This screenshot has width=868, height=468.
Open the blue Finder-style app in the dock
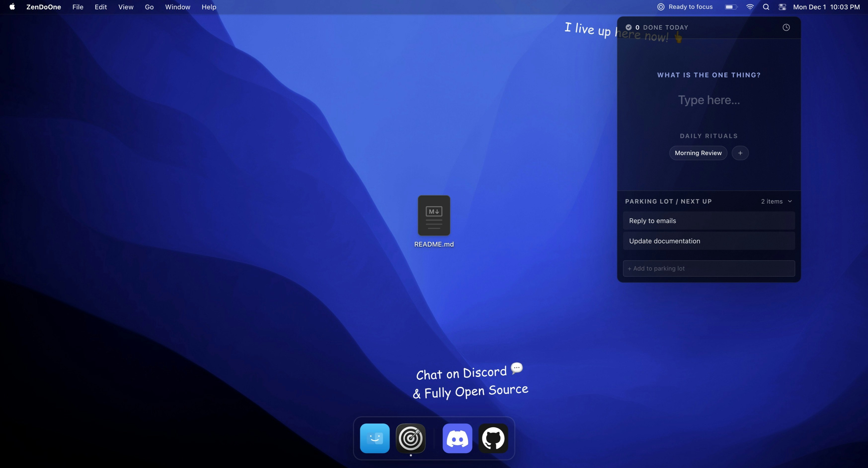(x=375, y=438)
